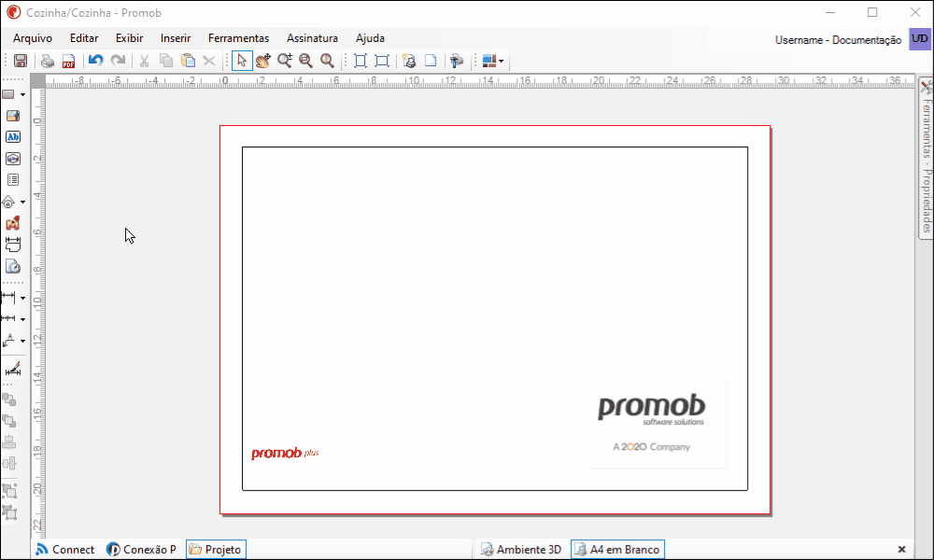
Task: Click the ungroup objects icon
Action: pyautogui.click(x=9, y=512)
